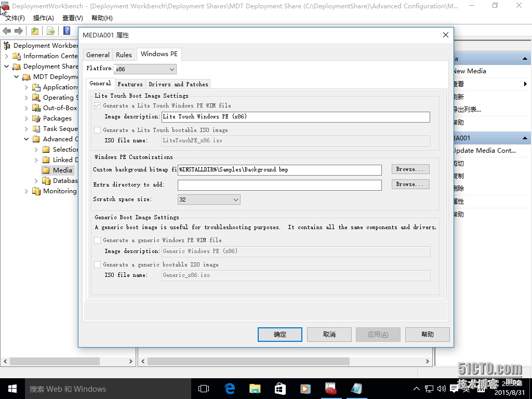Switch to the General properties tab
The height and width of the screenshot is (399, 532).
point(98,55)
